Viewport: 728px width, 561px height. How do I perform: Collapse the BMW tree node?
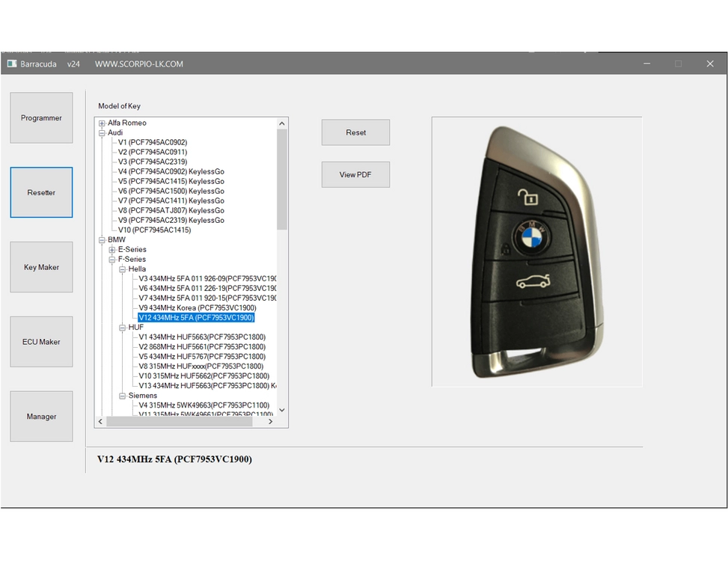point(102,240)
